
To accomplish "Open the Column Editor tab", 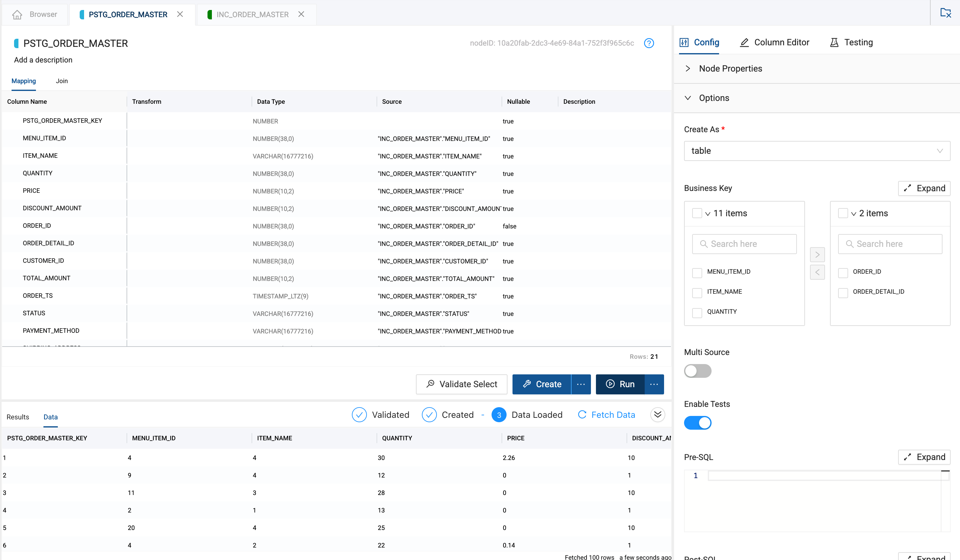I will [774, 42].
